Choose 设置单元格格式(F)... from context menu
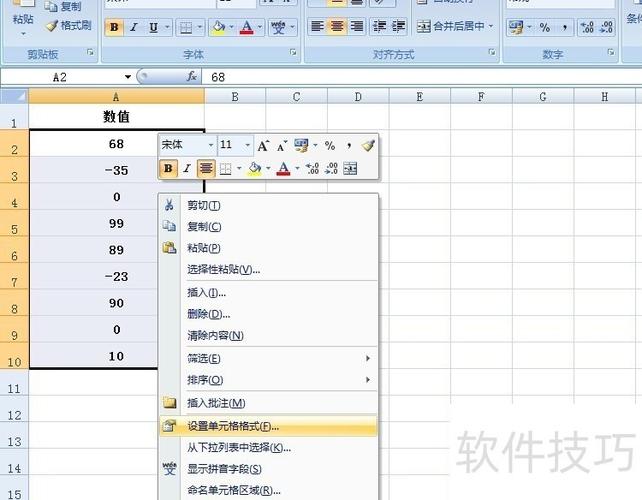This screenshot has width=642, height=500. point(269,426)
